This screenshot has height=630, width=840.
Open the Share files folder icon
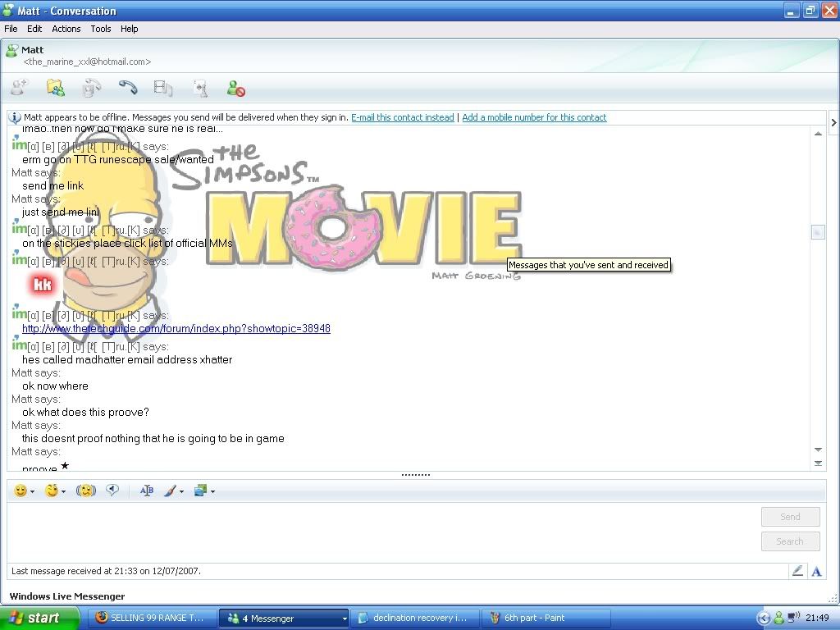click(x=55, y=88)
